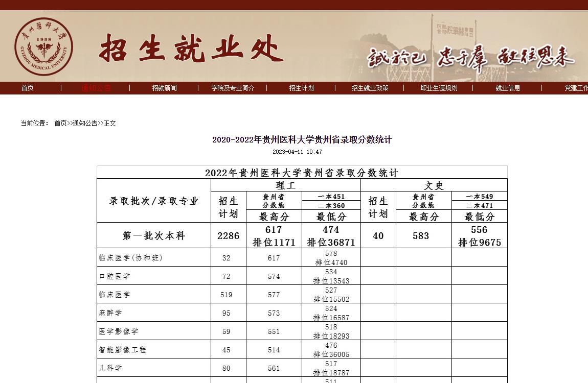588x383 pixels.
Task: Click the 录取批次/录取专业 header cell
Action: [x=154, y=201]
